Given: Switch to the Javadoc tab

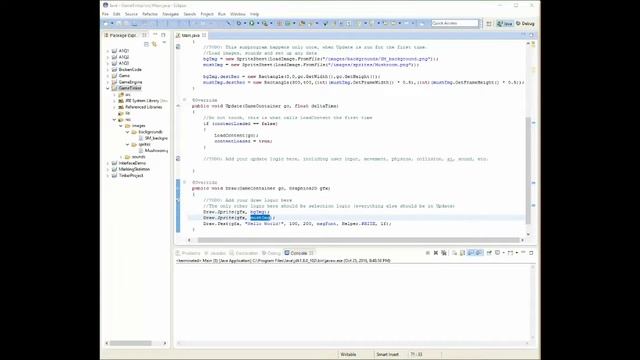Looking at the screenshot, I should [x=215, y=253].
